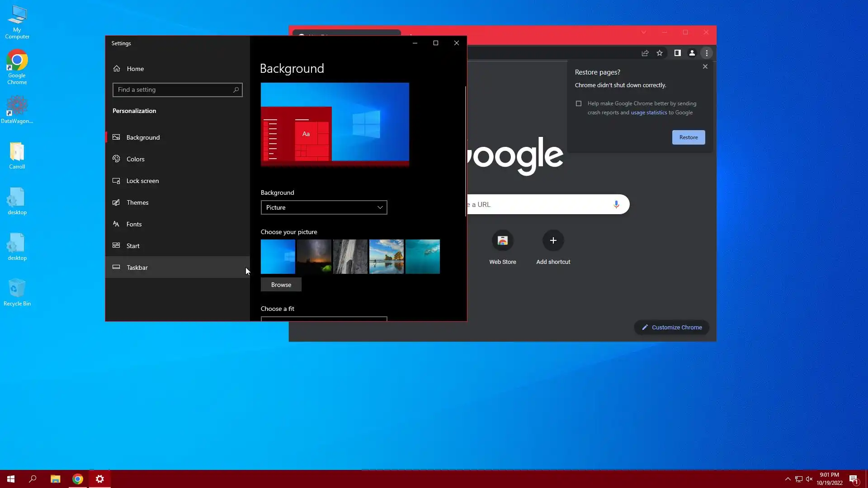Go to Lock screen settings
The image size is (868, 488).
(142, 181)
